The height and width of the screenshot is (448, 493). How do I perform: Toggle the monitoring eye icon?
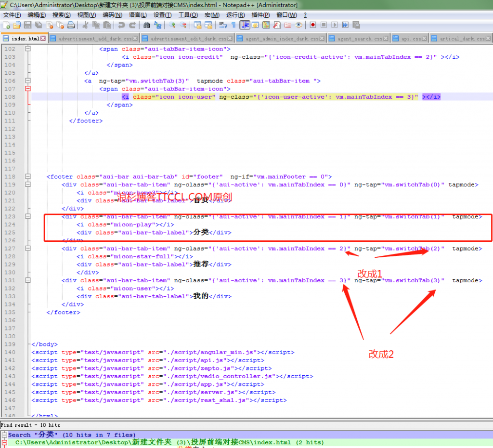click(298, 25)
